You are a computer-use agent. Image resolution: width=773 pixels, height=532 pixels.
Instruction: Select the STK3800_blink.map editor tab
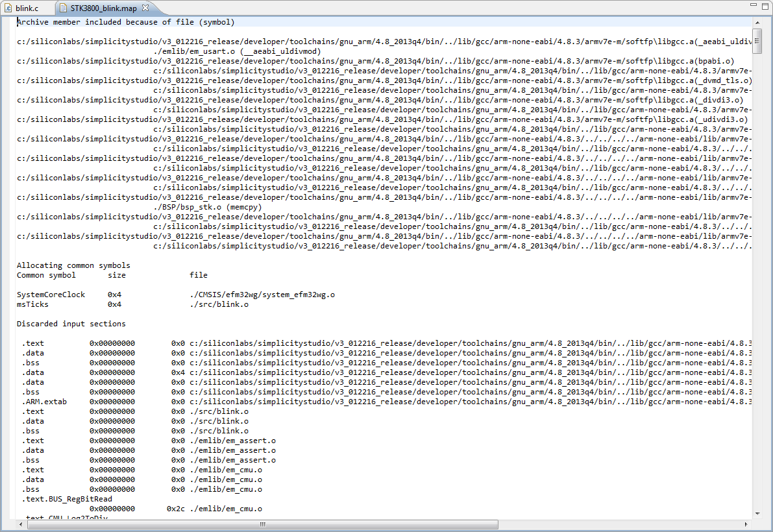(x=103, y=8)
